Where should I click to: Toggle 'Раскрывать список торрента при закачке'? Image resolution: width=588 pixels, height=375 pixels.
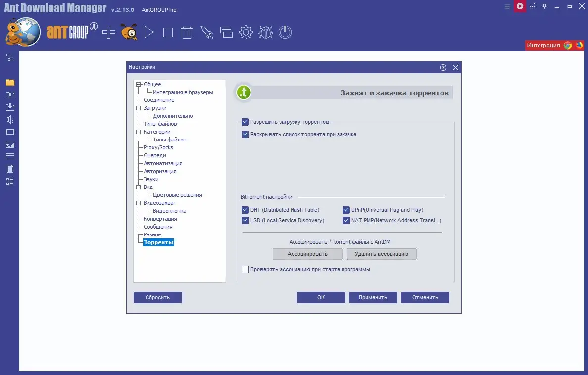pyautogui.click(x=245, y=134)
